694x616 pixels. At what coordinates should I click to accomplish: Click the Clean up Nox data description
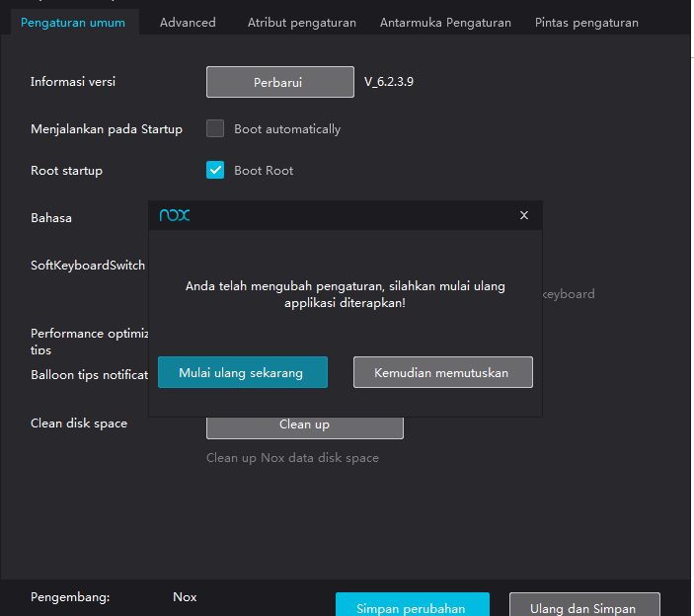[292, 458]
